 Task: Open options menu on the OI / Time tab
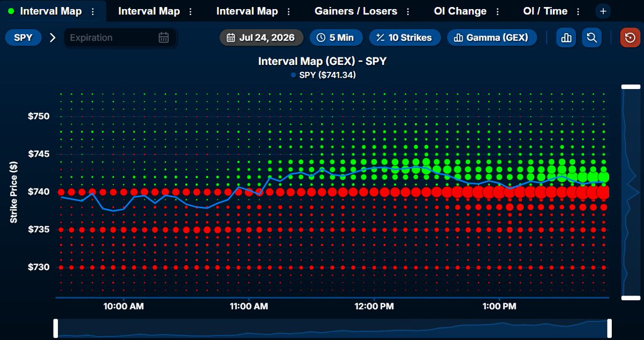pos(579,11)
